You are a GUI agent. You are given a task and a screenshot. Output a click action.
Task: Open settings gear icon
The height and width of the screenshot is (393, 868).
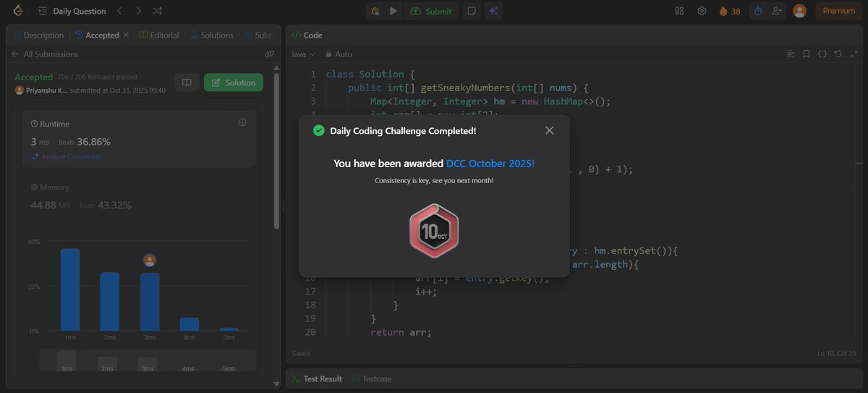click(702, 11)
